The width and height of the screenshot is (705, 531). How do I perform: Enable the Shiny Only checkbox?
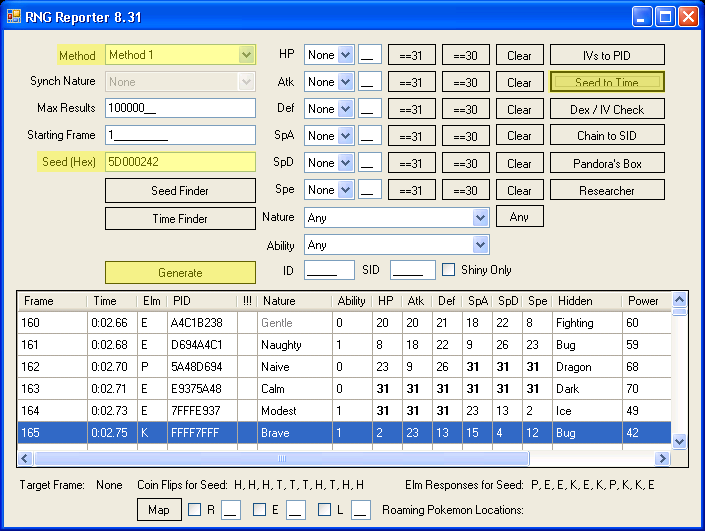click(x=449, y=269)
